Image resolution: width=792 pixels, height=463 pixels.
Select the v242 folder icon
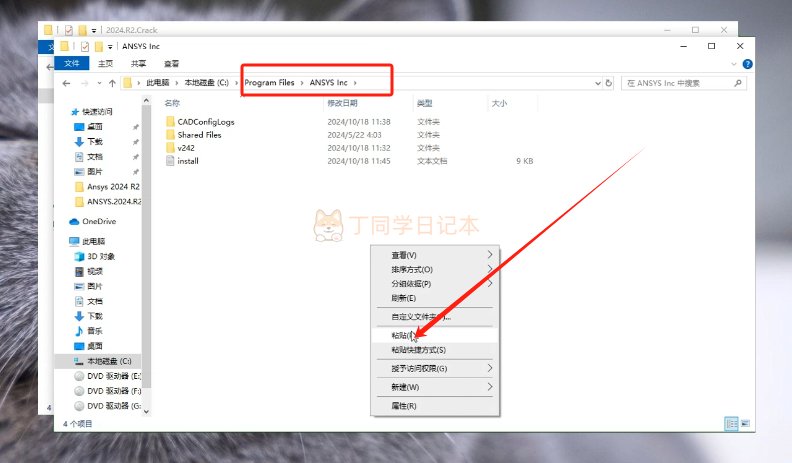[170, 148]
